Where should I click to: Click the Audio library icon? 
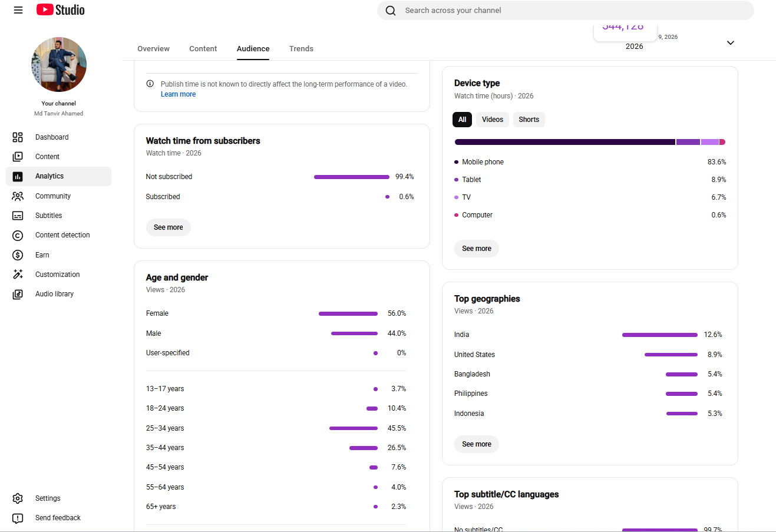pyautogui.click(x=18, y=294)
